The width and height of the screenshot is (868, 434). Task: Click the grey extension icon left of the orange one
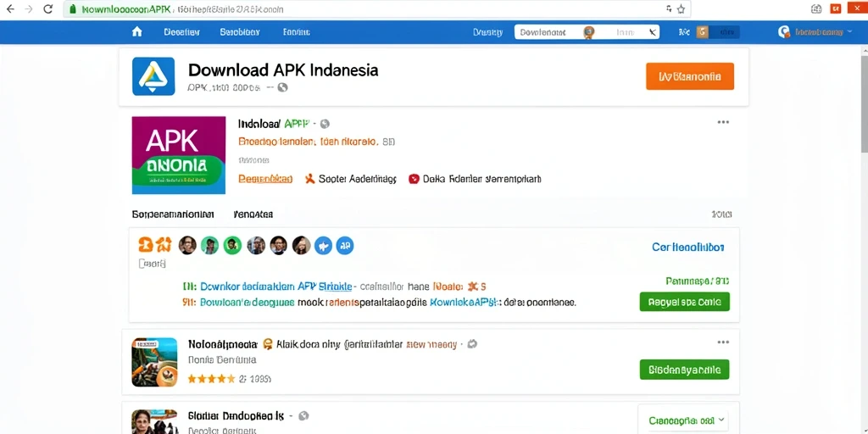point(816,8)
